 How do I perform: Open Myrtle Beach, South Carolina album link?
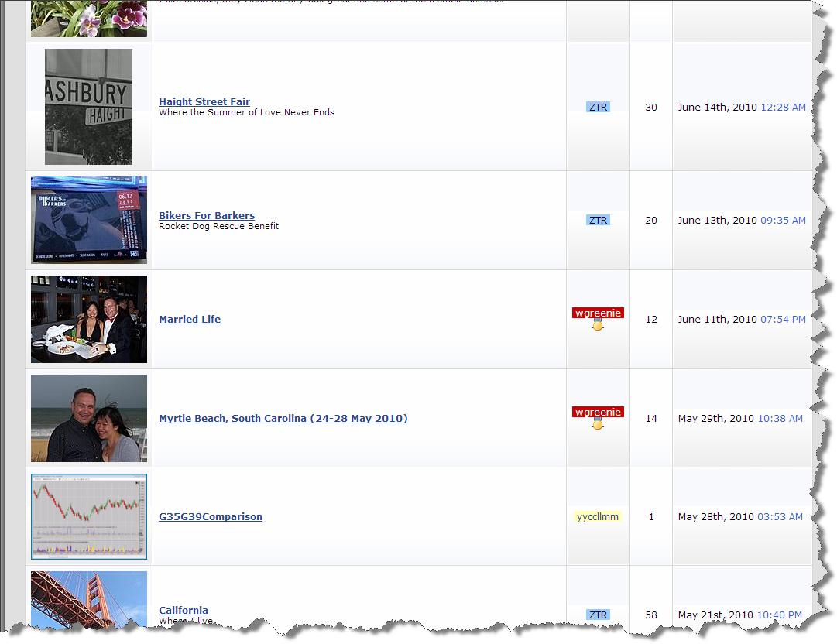pos(283,418)
